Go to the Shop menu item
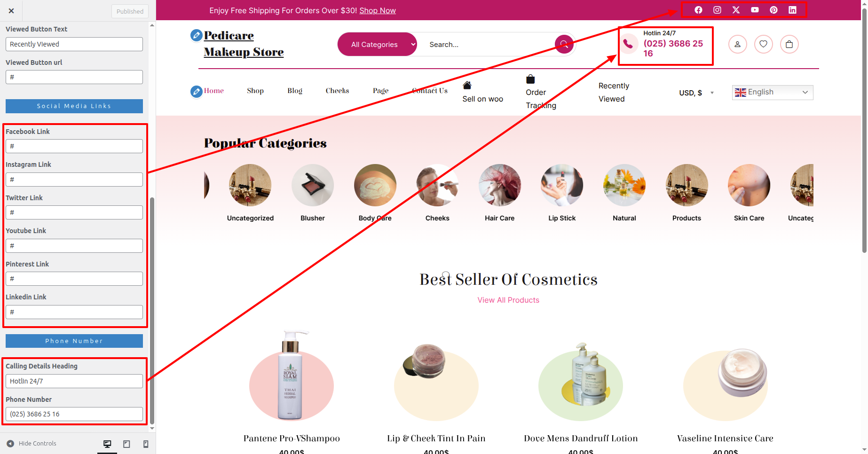 [255, 91]
